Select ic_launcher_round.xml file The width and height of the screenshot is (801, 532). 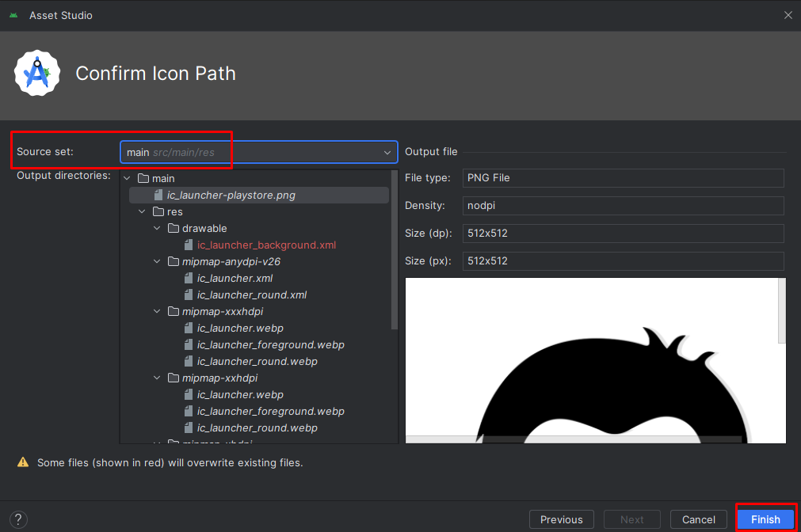[252, 294]
